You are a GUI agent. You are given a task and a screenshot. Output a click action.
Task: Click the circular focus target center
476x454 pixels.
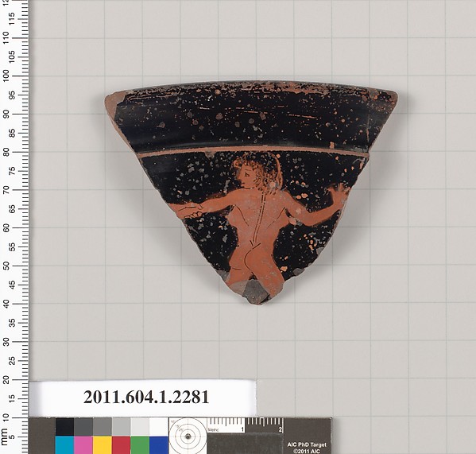pos(188,437)
